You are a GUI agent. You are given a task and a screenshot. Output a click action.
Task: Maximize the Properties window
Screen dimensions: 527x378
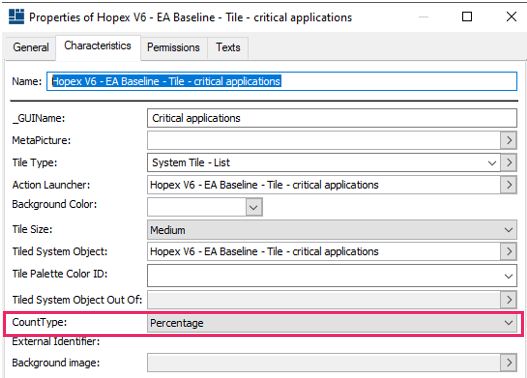(x=467, y=16)
